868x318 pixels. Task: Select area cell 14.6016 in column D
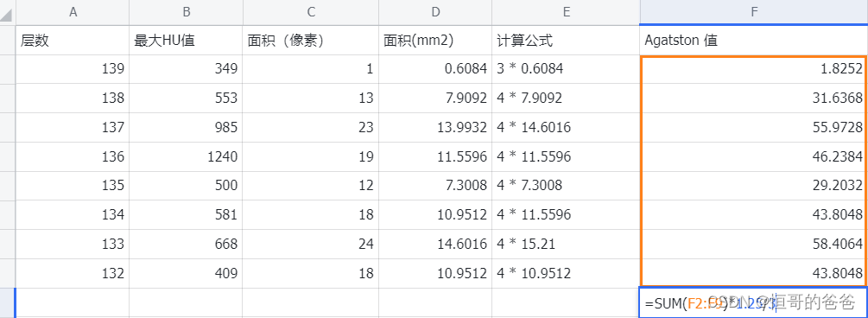click(435, 245)
